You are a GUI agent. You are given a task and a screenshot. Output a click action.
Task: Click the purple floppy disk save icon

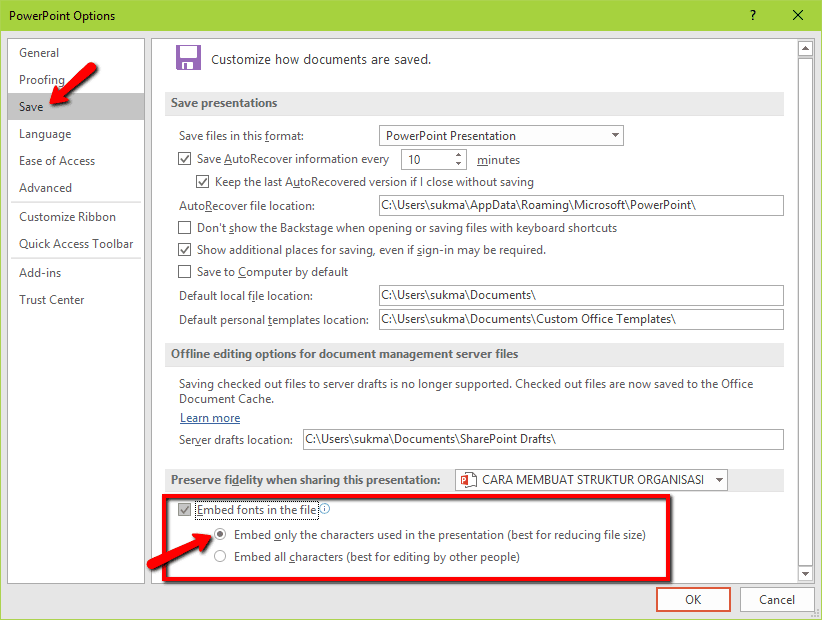(188, 58)
